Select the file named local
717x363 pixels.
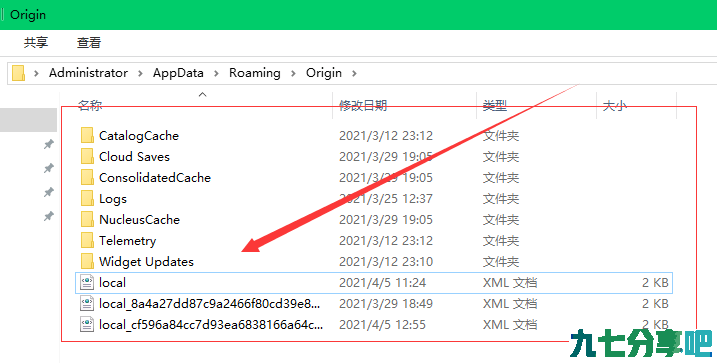(x=112, y=283)
